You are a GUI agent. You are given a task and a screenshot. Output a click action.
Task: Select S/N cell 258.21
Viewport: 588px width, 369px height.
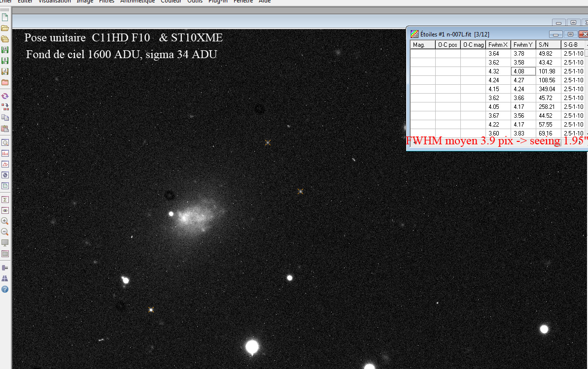(x=548, y=106)
